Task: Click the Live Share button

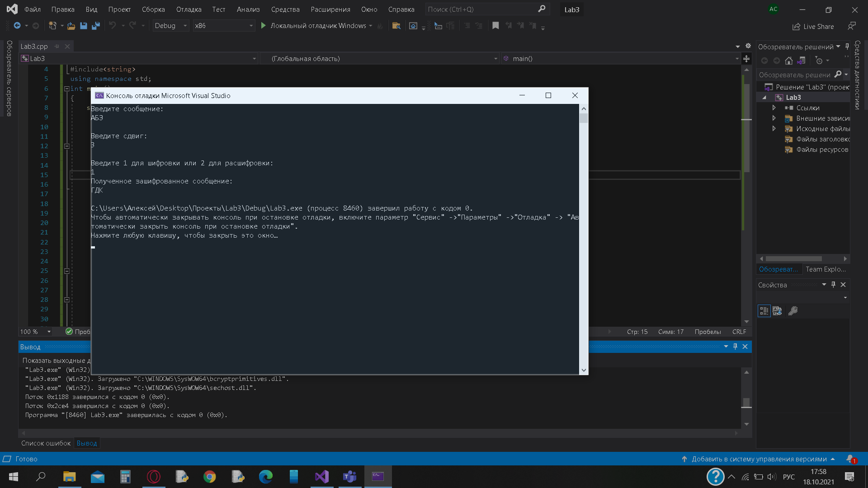Action: 813,27
